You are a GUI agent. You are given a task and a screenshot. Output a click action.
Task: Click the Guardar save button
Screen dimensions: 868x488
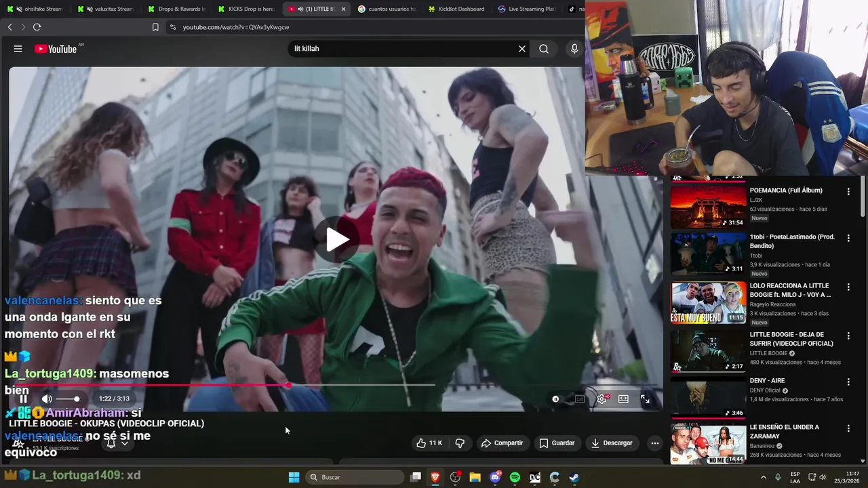coord(557,443)
